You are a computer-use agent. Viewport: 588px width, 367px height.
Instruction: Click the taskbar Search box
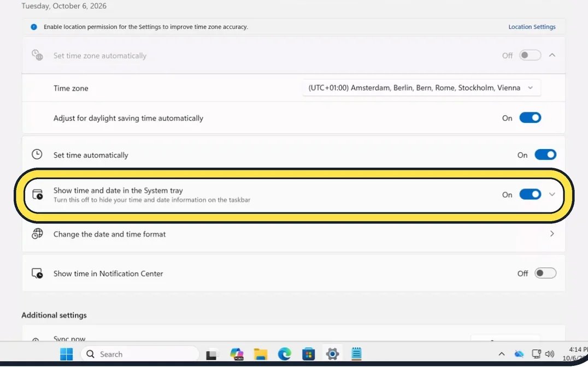point(140,354)
